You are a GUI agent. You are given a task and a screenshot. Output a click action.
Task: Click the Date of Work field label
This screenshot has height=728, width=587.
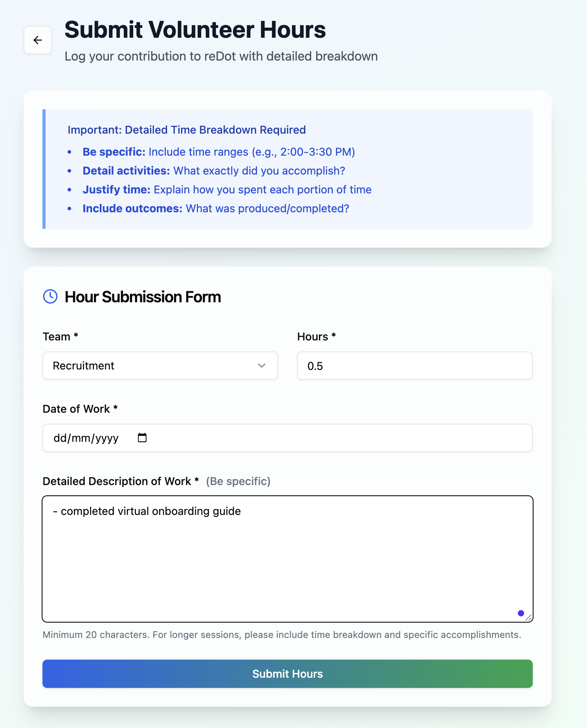(x=76, y=409)
